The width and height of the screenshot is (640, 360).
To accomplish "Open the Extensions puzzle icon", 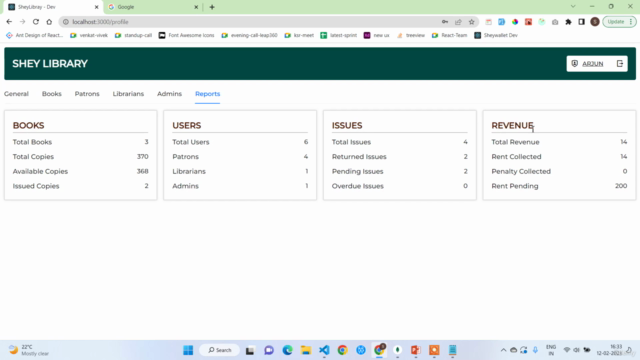I will tap(568, 22).
